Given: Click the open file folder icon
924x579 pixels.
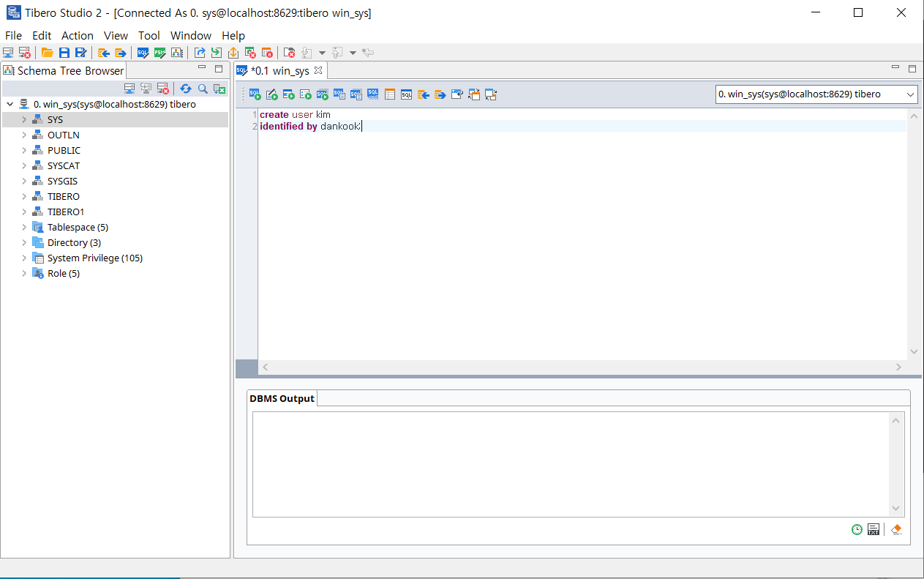Looking at the screenshot, I should pyautogui.click(x=47, y=53).
